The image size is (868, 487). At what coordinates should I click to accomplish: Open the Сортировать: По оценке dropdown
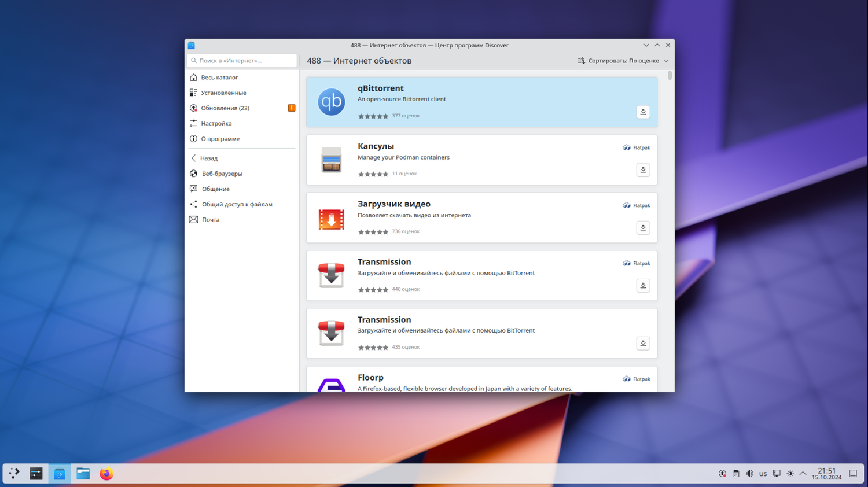(x=623, y=61)
